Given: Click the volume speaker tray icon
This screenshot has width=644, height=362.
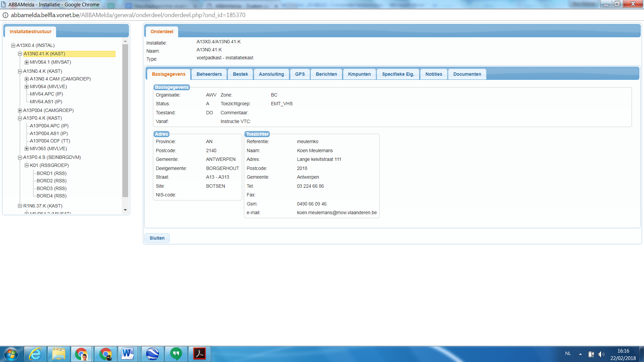Looking at the screenshot, I should [601, 354].
